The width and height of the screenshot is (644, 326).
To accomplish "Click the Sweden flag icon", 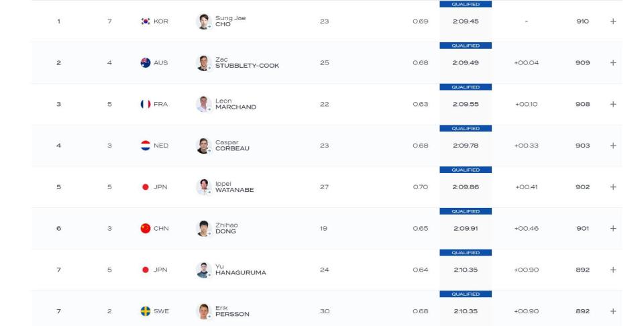I will [146, 312].
